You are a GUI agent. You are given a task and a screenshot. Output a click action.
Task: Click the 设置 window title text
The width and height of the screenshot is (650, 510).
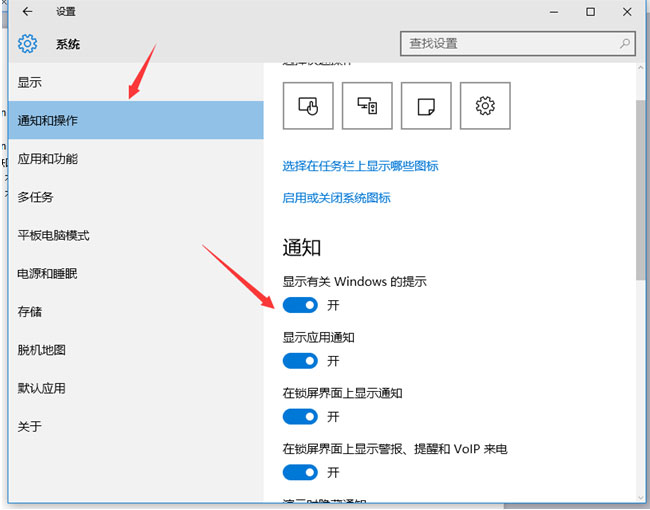pos(66,12)
